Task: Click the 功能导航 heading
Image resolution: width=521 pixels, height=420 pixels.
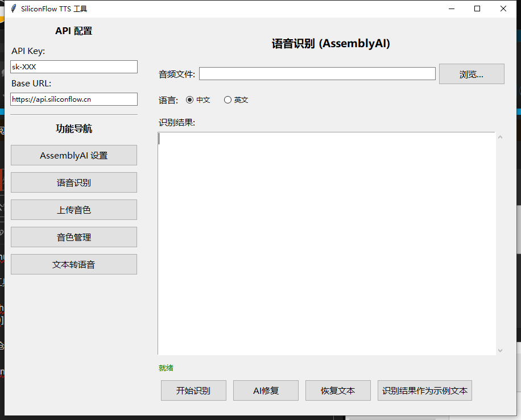Action: pyautogui.click(x=74, y=128)
